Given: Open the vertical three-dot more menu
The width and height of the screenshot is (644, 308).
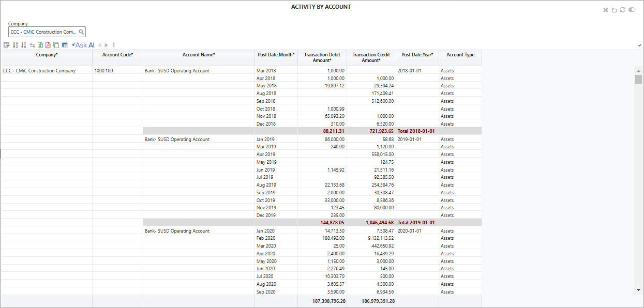Looking at the screenshot, I should coord(114,45).
